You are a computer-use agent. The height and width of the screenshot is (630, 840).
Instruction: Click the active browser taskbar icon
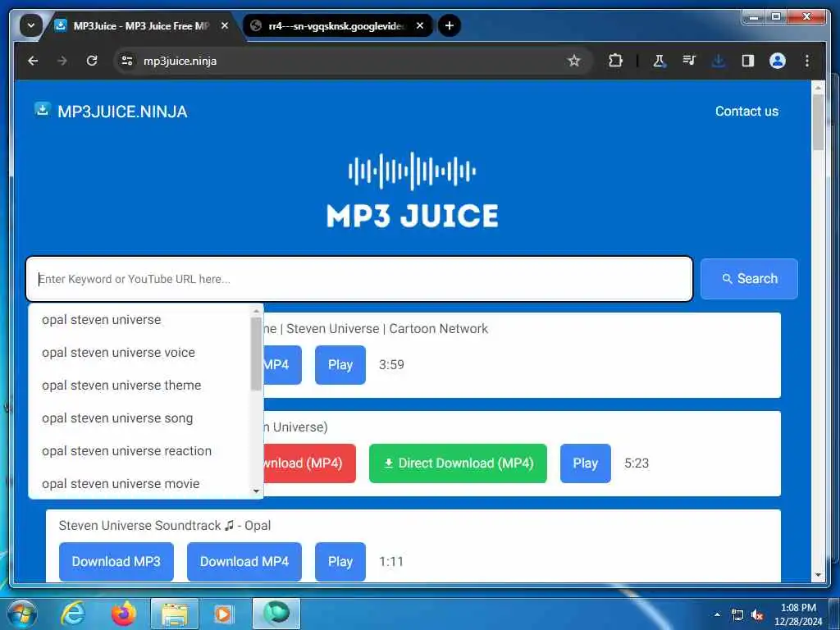[276, 614]
